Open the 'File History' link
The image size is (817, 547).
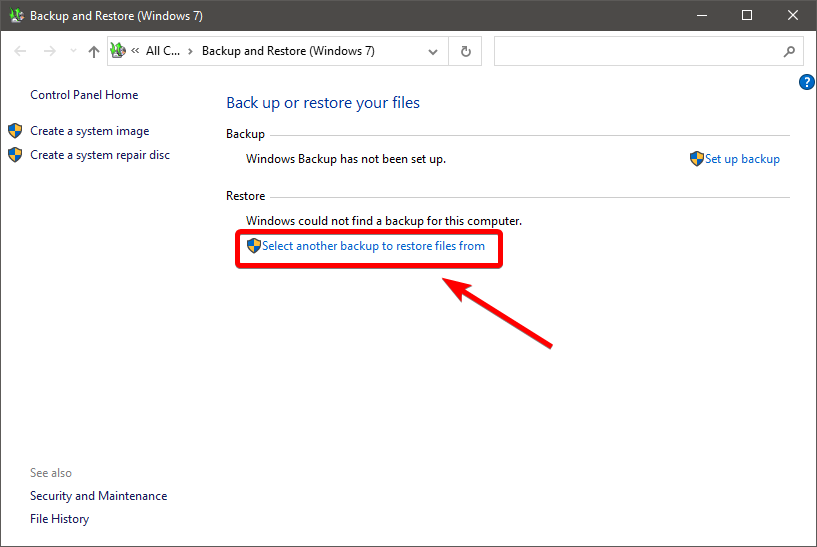[59, 519]
